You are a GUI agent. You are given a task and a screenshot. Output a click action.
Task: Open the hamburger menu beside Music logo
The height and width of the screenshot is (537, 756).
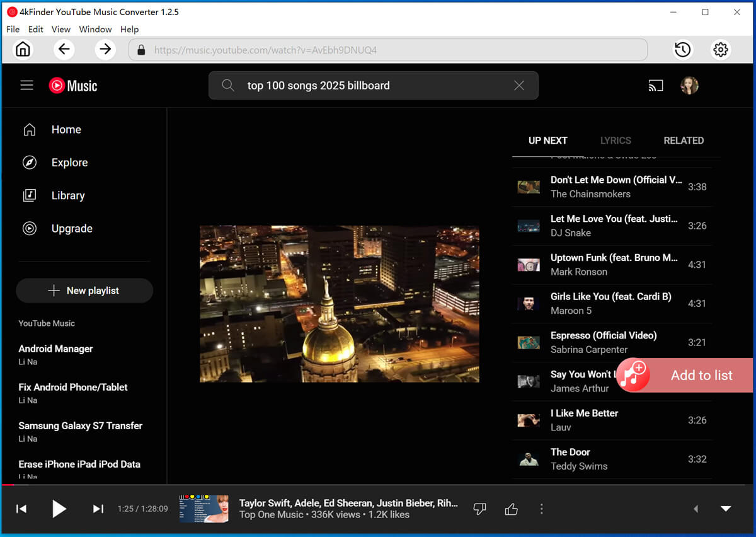pyautogui.click(x=26, y=85)
